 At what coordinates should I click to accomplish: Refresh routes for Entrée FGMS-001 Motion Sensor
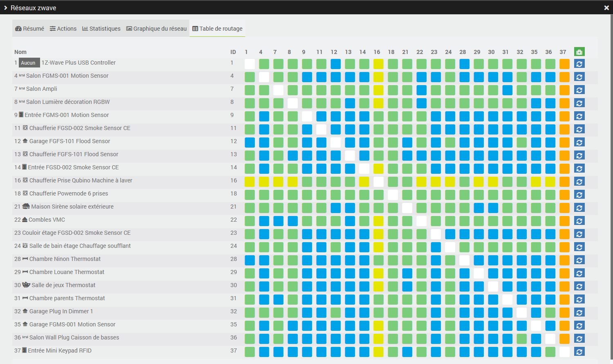(579, 116)
